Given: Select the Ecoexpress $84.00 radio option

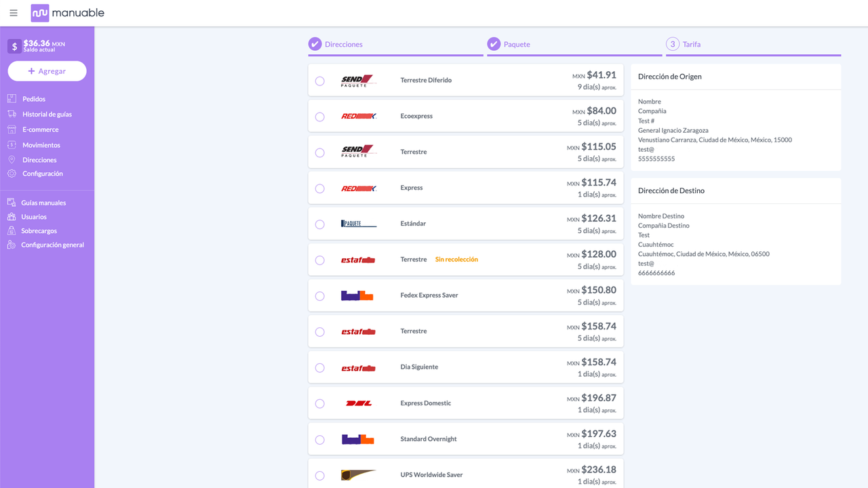Looking at the screenshot, I should (x=320, y=117).
